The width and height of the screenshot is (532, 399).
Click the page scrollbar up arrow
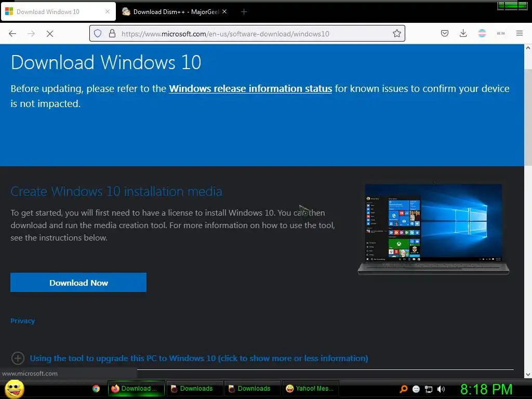pos(528,48)
